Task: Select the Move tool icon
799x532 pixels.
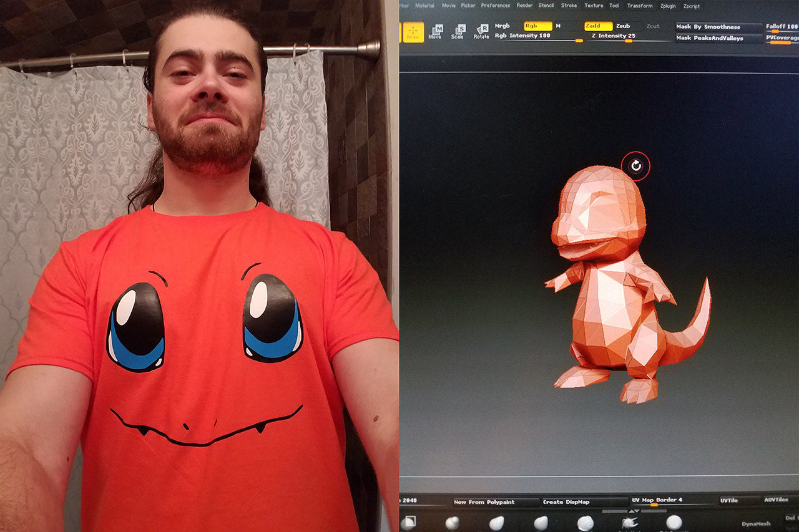Action: (x=435, y=32)
